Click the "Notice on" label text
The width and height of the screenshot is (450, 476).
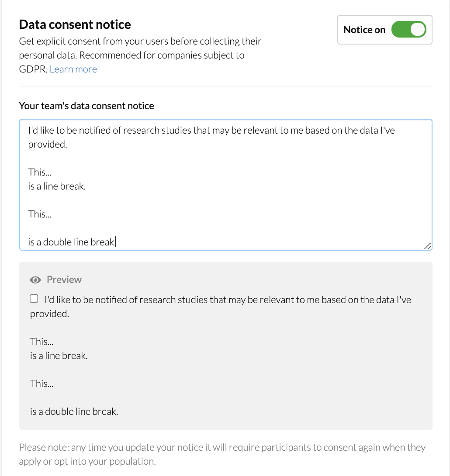coord(364,30)
